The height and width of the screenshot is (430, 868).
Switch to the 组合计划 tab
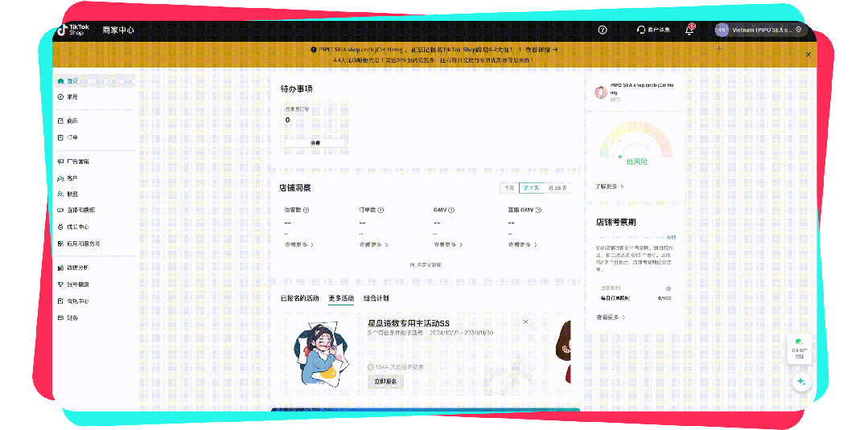click(x=376, y=298)
